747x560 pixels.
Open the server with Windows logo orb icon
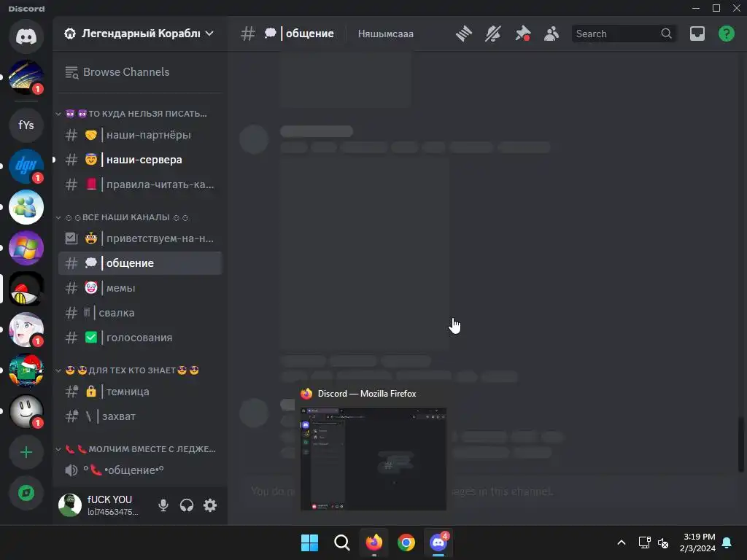point(26,248)
